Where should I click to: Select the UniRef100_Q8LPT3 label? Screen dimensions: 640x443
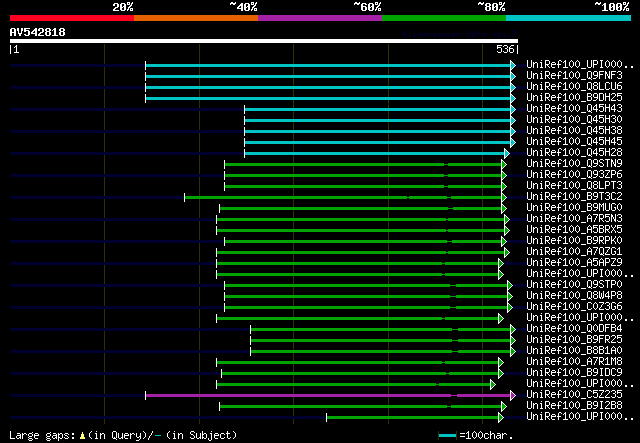pos(574,186)
